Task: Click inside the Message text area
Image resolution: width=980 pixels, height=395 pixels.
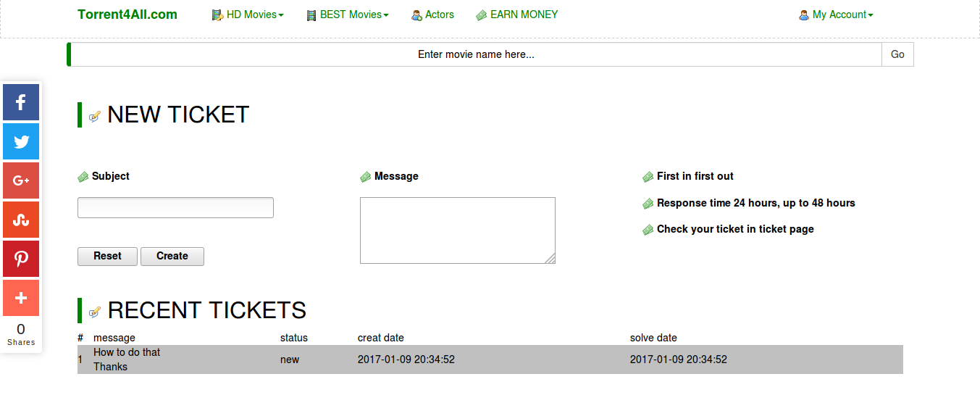Action: [457, 230]
